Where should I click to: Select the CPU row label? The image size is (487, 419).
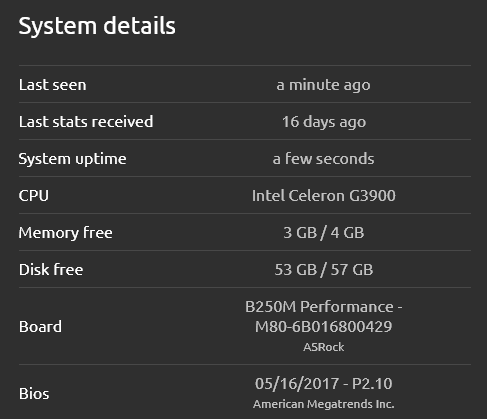[x=34, y=196]
